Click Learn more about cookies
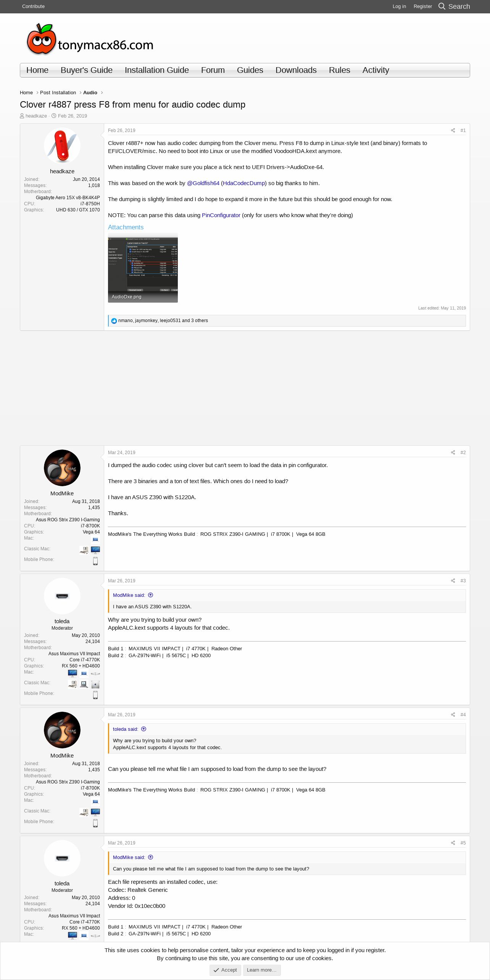Viewport: 490px width, 980px height. 262,970
